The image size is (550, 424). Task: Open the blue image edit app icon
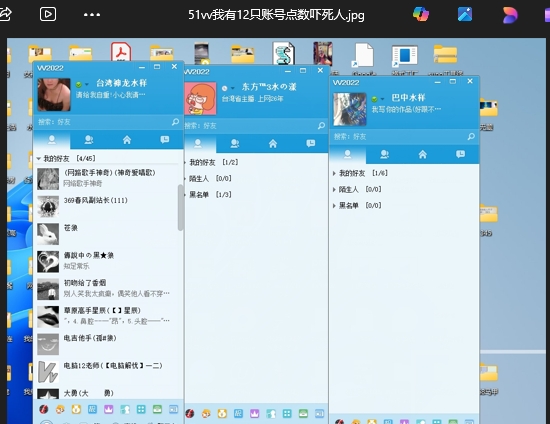click(x=465, y=14)
